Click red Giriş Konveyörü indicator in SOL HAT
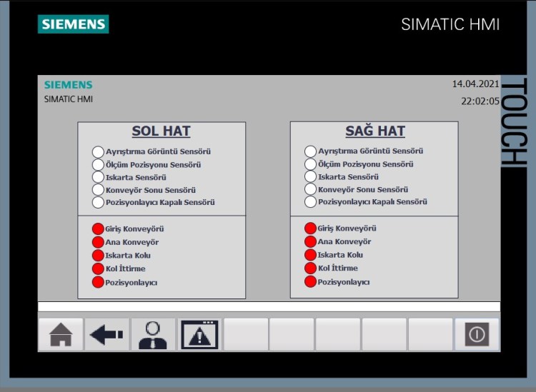Image resolution: width=536 pixels, height=392 pixels. pos(98,229)
